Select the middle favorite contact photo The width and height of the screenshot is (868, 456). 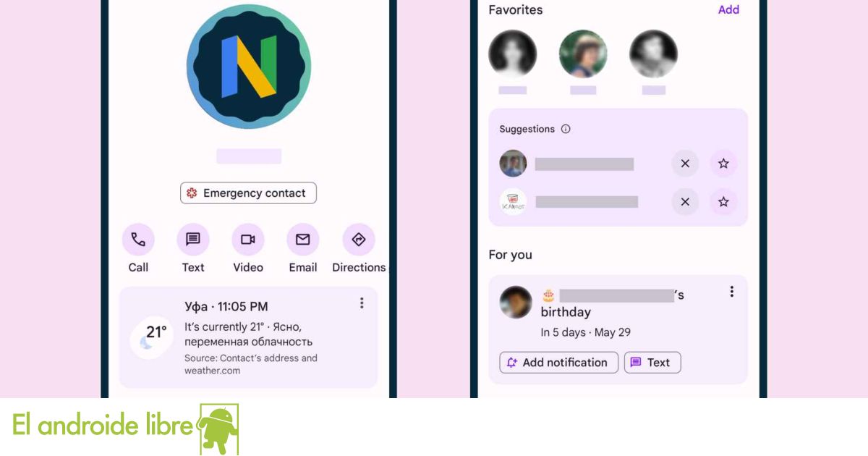[x=583, y=54]
